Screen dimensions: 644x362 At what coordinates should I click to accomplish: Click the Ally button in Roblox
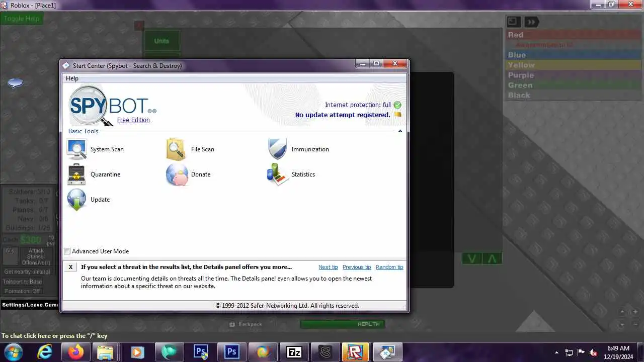[10, 256]
